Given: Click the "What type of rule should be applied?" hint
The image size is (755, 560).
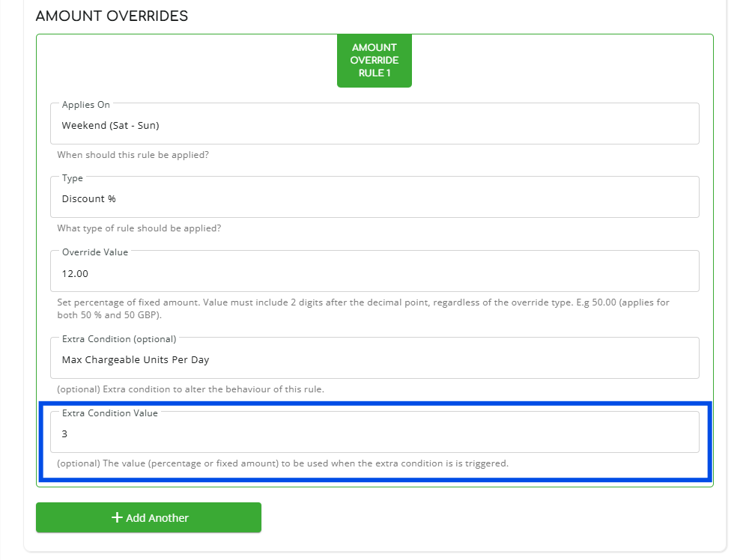Looking at the screenshot, I should [139, 228].
